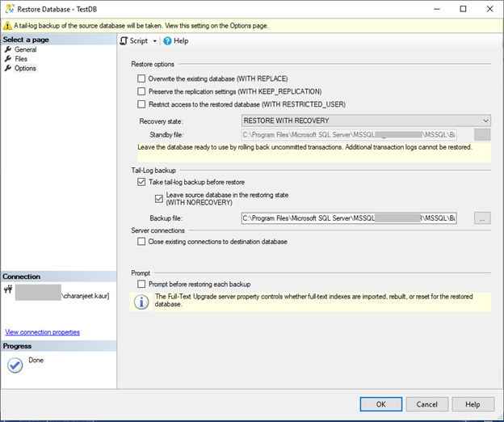Click the tail-log warning triangle icon

point(7,26)
